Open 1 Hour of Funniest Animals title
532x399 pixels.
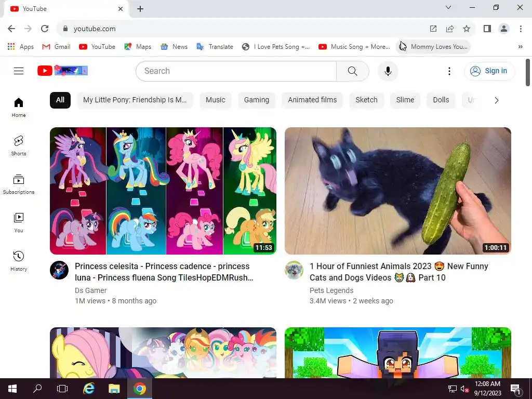399,272
